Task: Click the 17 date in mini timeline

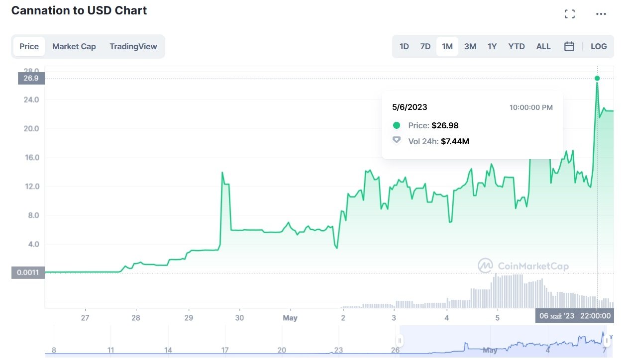Action: click(x=225, y=350)
